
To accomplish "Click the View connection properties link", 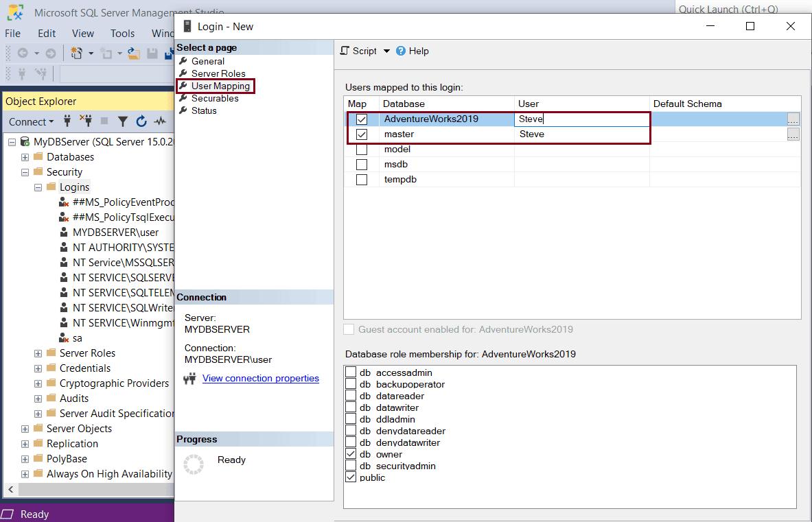I will [x=259, y=378].
